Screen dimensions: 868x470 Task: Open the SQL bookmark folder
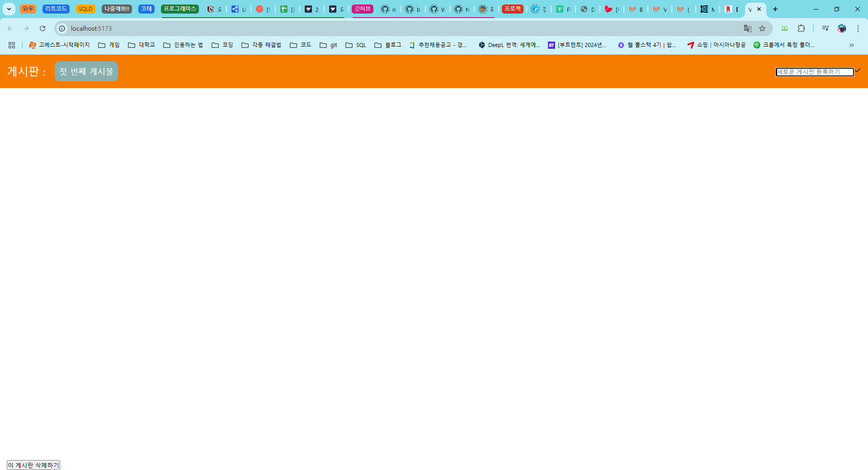(356, 45)
